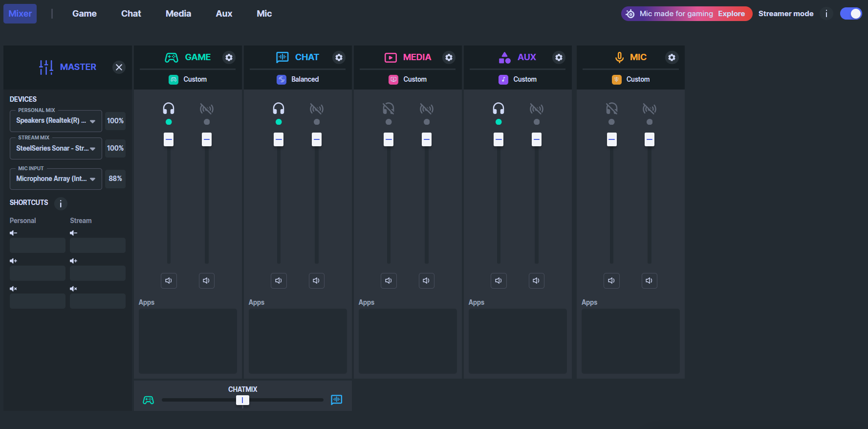Toggle Chat headphones personal mix monitoring
Screen dimensions: 868x429
click(279, 109)
